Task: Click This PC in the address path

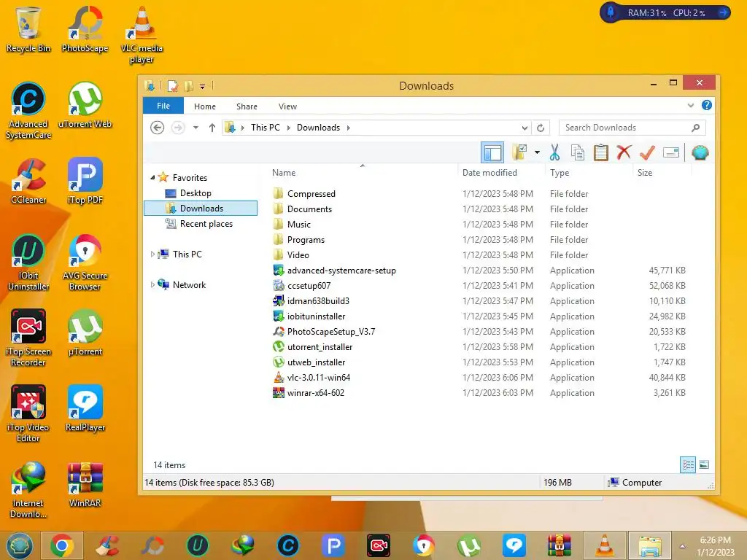Action: 266,128
